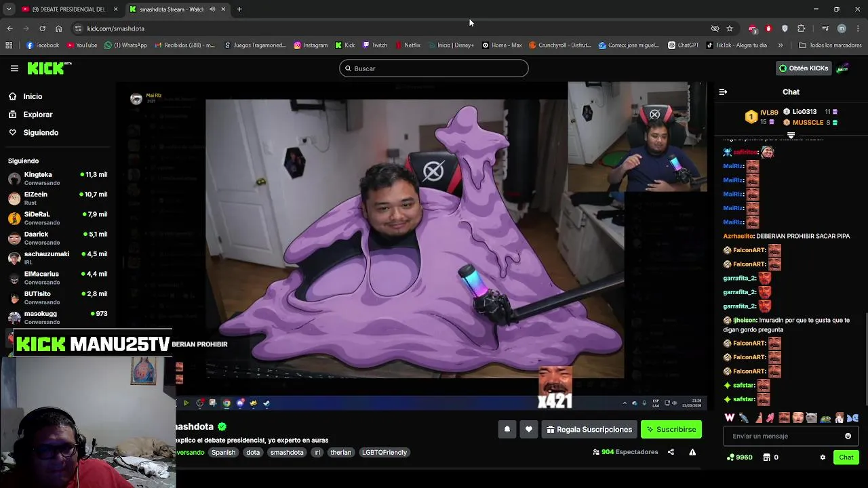The height and width of the screenshot is (488, 868).
Task: Click the green Chat send button
Action: 846,457
